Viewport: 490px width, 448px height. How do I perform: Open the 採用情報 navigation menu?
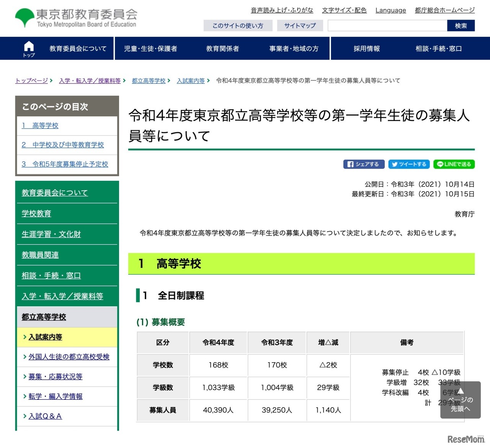click(x=366, y=48)
